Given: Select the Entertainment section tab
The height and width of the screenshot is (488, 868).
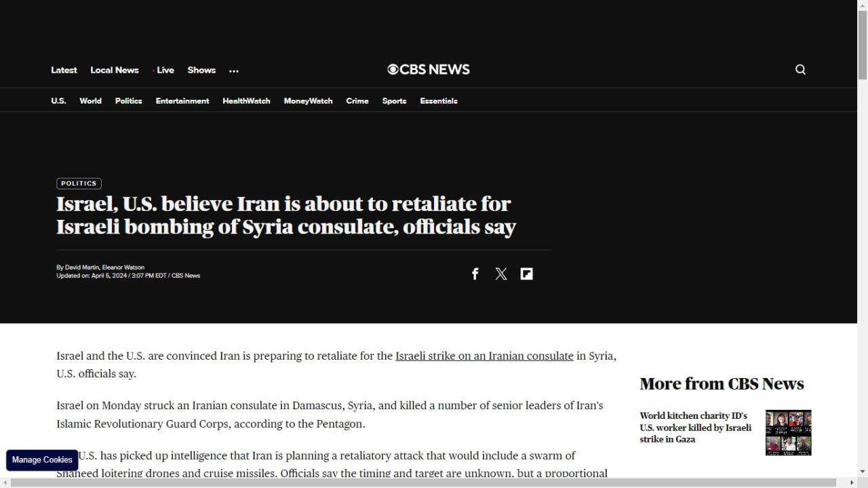Looking at the screenshot, I should pos(182,100).
